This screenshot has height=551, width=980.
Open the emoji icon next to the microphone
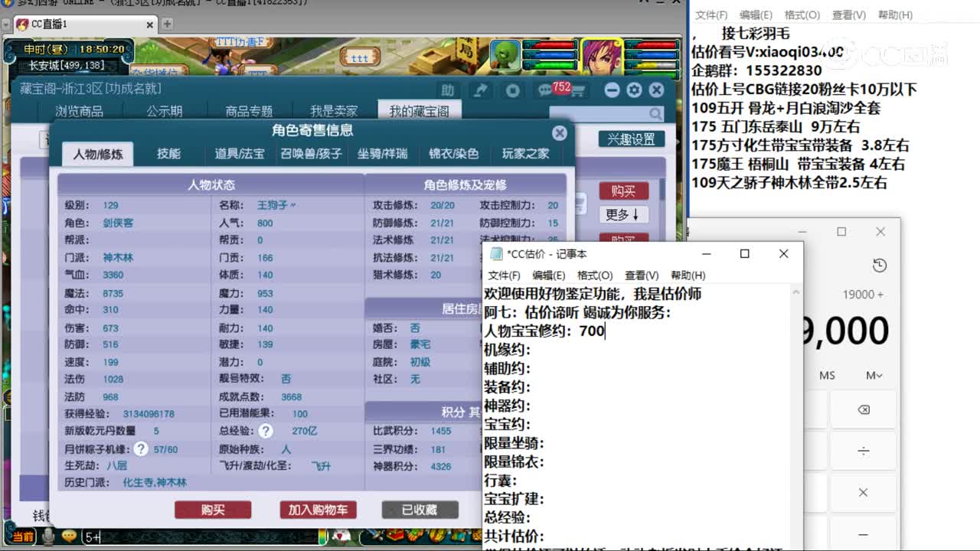[70, 536]
